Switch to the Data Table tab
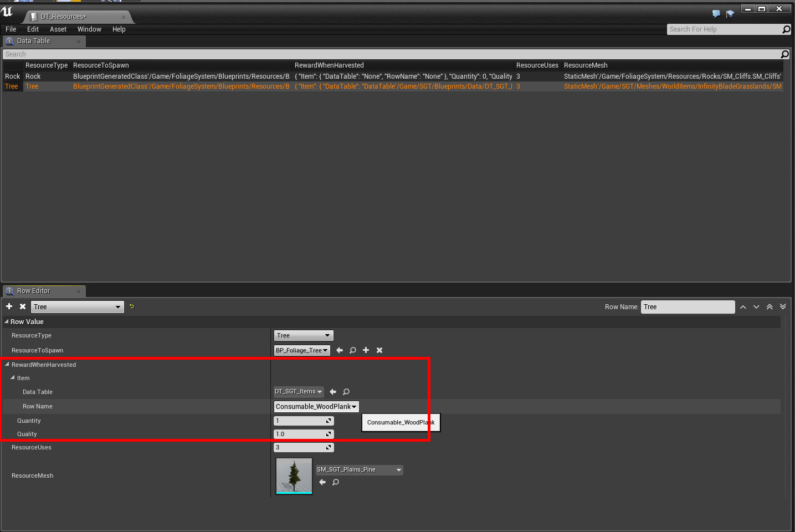This screenshot has height=532, width=795. tap(33, 41)
